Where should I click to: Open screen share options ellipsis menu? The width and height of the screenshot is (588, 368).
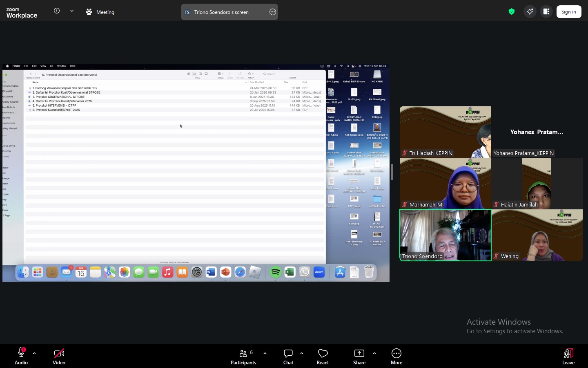click(x=273, y=12)
